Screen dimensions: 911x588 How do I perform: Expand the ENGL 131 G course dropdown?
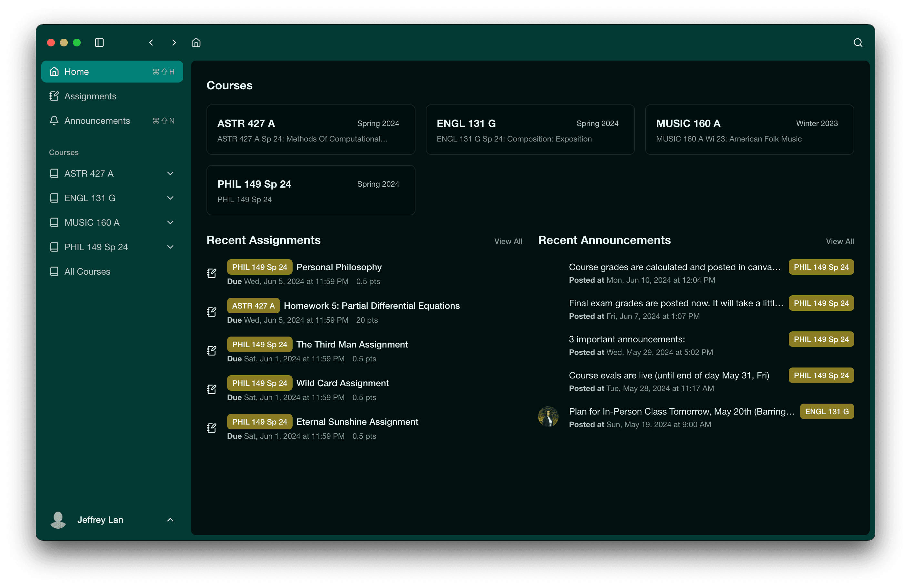coord(170,197)
